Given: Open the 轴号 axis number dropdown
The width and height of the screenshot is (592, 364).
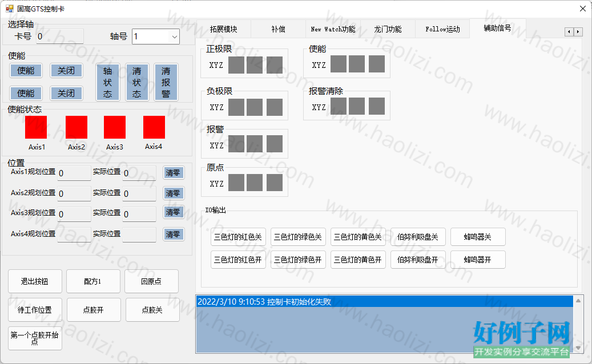Looking at the screenshot, I should (155, 37).
